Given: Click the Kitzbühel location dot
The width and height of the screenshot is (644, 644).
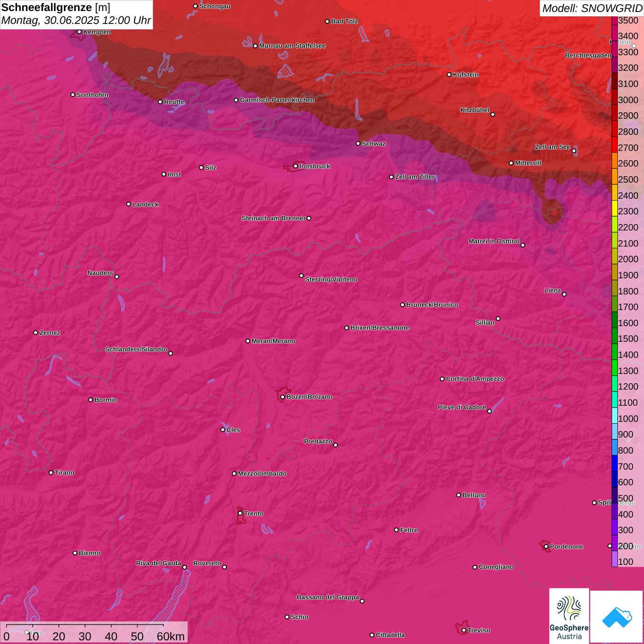Looking at the screenshot, I should tap(493, 114).
